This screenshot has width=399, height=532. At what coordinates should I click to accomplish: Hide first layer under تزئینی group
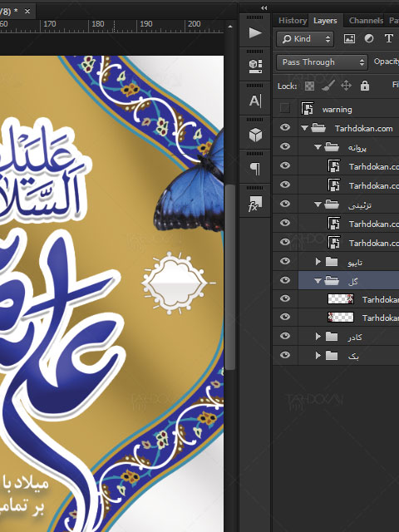(285, 223)
